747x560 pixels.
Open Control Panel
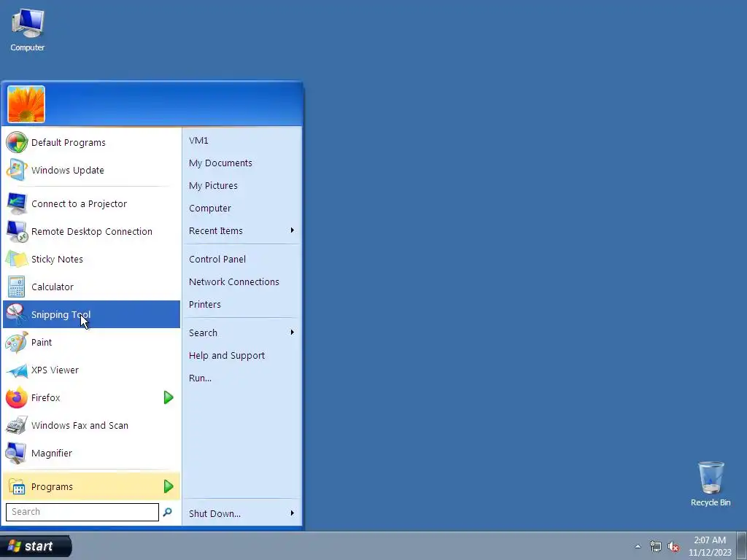pos(217,259)
